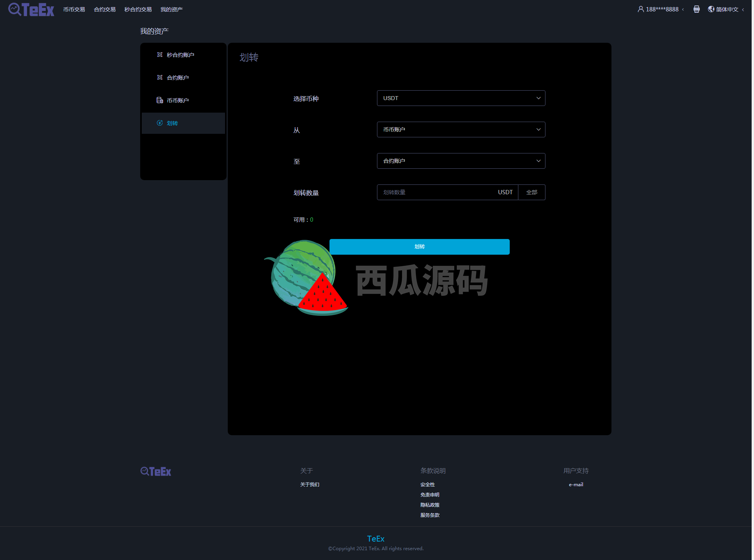This screenshot has width=754, height=560.
Task: Open the 从 币币账户 dropdown
Action: [461, 130]
